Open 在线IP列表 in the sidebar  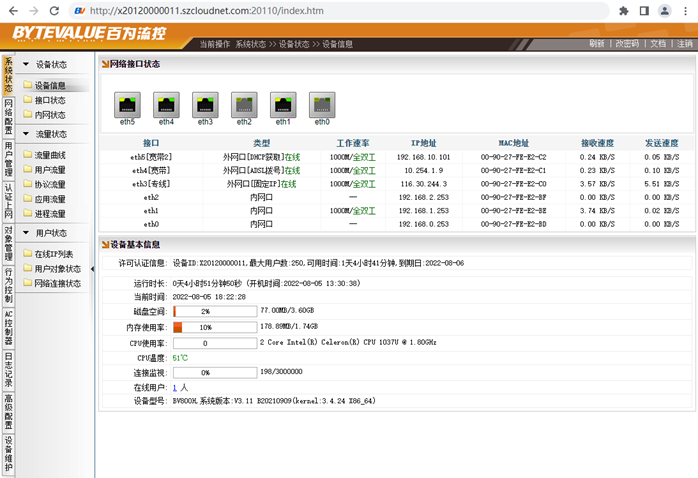point(54,254)
